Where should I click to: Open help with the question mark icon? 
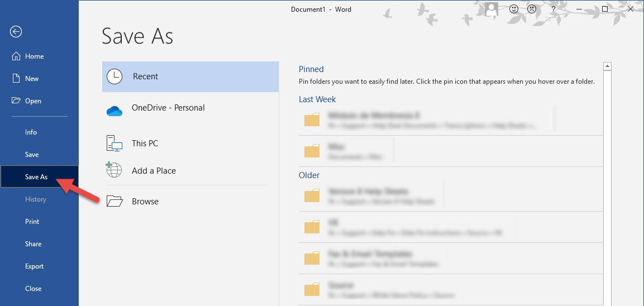tap(553, 9)
